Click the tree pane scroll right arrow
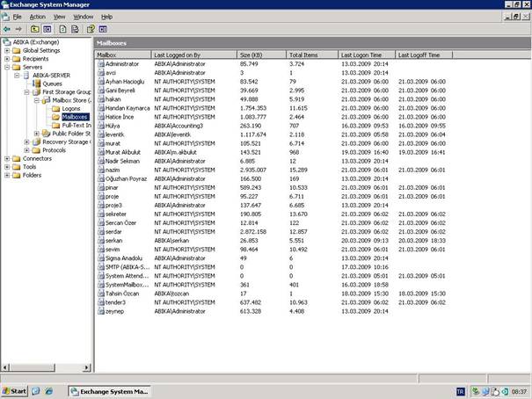Screen dimensions: 532x399 pyautogui.click(x=87, y=367)
